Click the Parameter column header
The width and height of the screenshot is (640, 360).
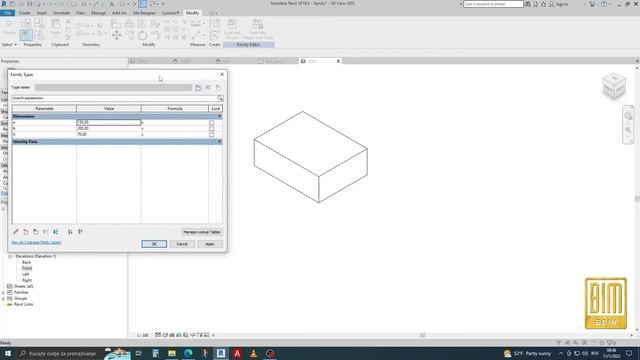pos(44,109)
